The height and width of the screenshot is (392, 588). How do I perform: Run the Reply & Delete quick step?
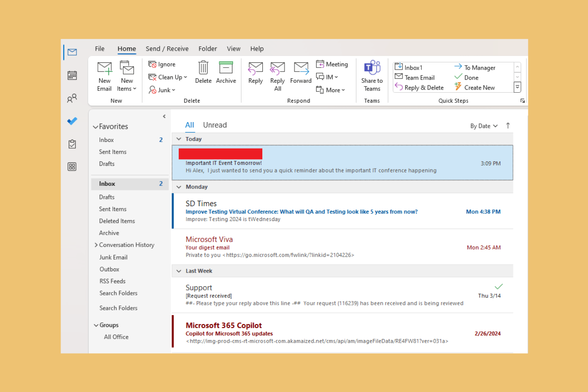[419, 87]
